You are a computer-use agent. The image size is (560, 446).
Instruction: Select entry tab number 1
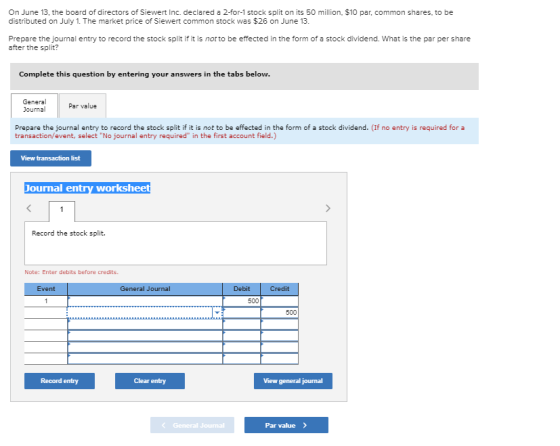62,211
